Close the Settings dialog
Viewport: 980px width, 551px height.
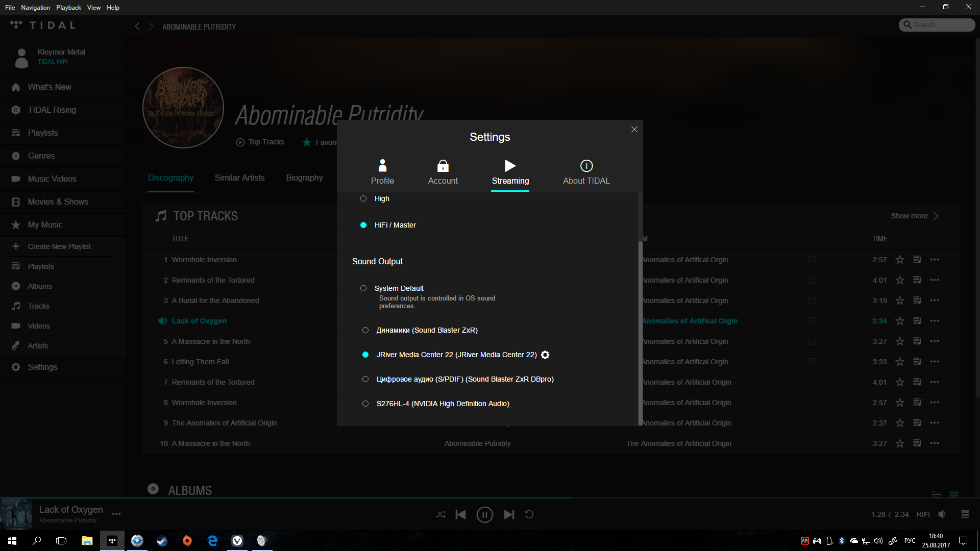(x=634, y=130)
